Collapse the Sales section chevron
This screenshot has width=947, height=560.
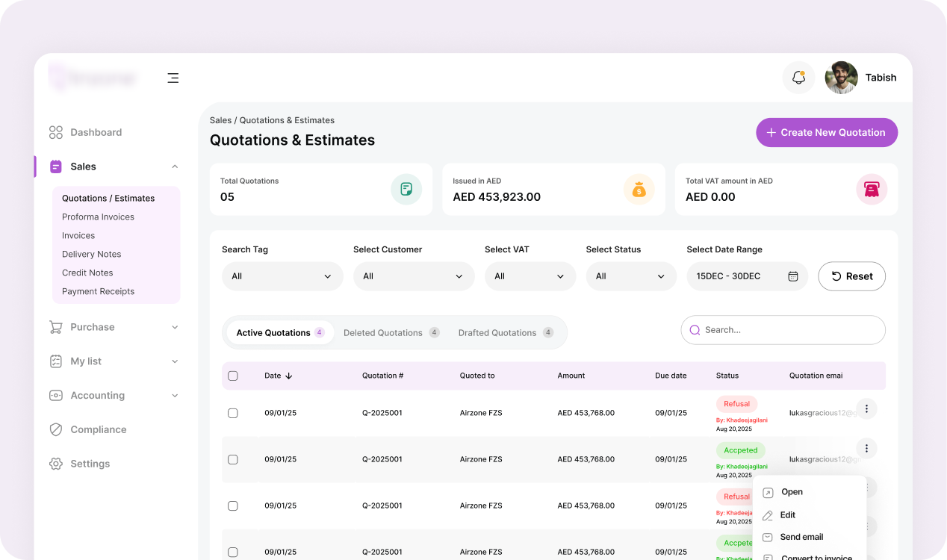tap(175, 167)
